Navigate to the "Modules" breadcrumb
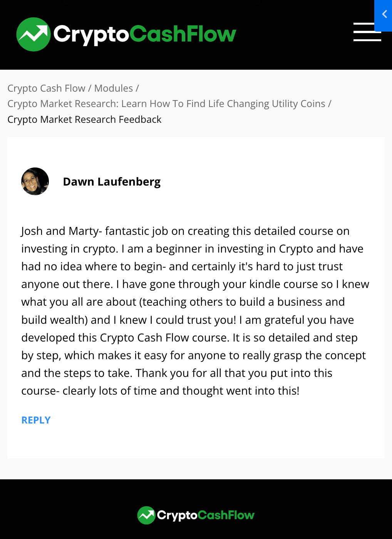 114,88
